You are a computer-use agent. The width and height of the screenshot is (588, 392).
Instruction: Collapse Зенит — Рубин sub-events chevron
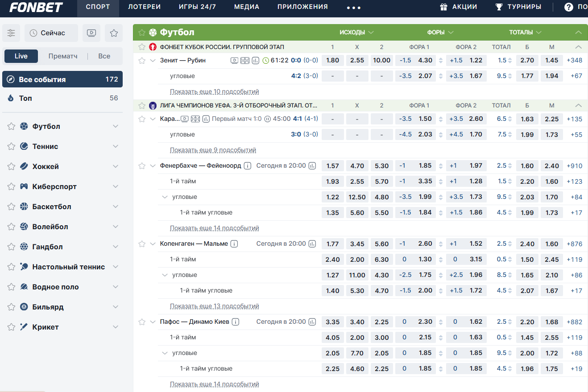point(153,61)
